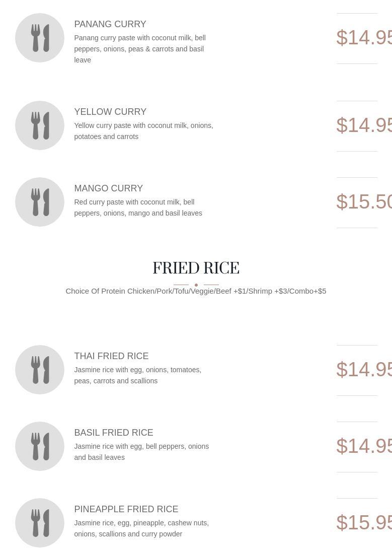Open the YELLOW CURRY item title

click(x=110, y=112)
